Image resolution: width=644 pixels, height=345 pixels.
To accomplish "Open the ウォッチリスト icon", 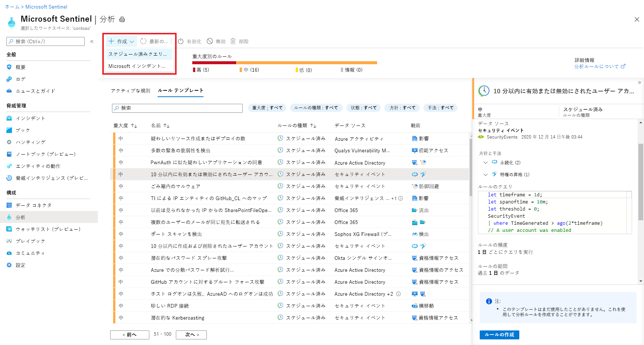I will (9, 229).
